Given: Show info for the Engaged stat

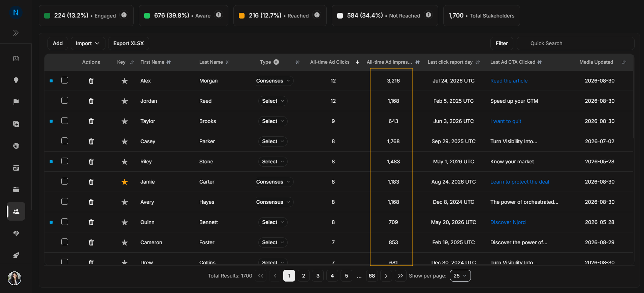Looking at the screenshot, I should (124, 15).
